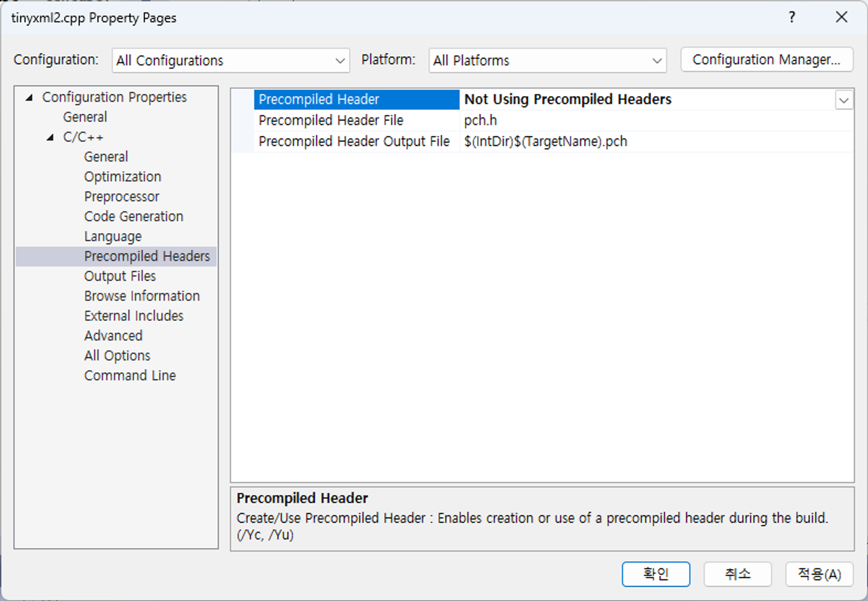Click the 확인 (OK) button
Image resolution: width=868 pixels, height=601 pixels.
655,574
